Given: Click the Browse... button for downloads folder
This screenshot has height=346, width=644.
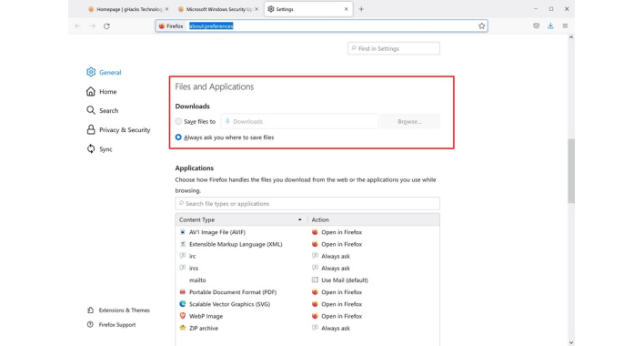Looking at the screenshot, I should click(410, 122).
